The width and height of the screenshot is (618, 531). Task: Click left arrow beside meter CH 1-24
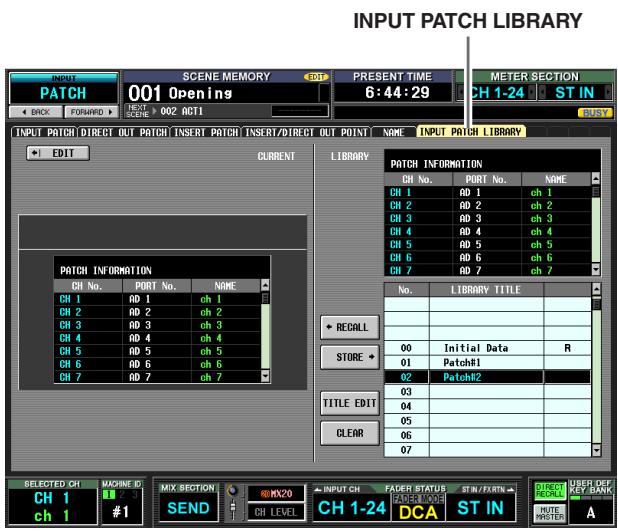[461, 93]
